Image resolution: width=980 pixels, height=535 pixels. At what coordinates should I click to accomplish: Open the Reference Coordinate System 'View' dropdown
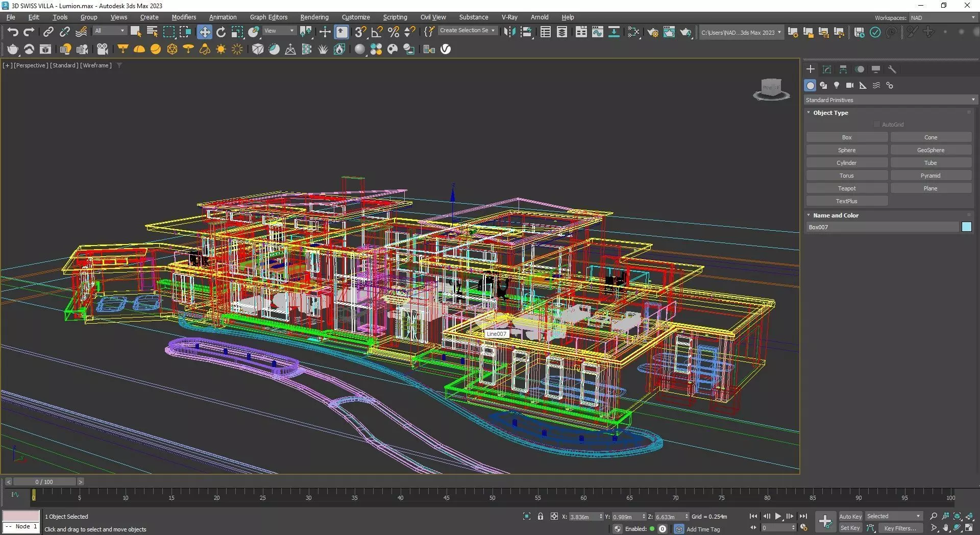click(279, 31)
